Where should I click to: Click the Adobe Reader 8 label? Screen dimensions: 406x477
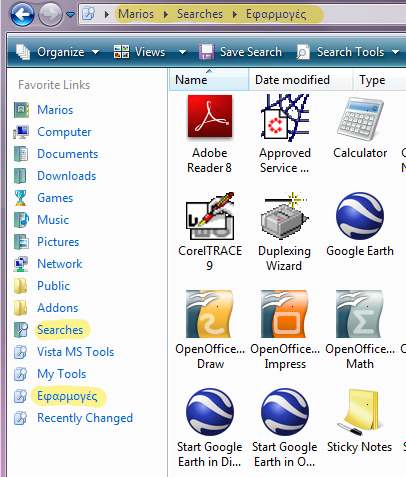click(210, 160)
